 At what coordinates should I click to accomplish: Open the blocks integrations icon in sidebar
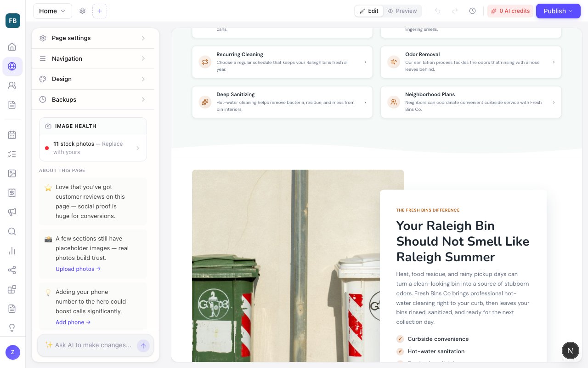[x=12, y=289]
